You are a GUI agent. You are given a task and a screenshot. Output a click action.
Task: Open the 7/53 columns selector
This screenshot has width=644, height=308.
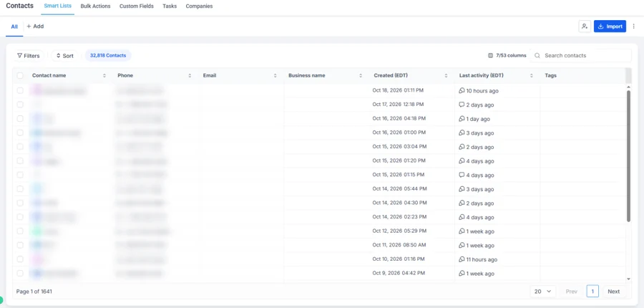point(507,56)
